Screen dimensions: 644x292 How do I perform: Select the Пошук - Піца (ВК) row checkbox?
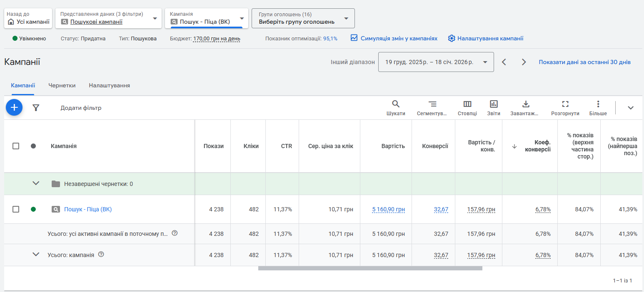coord(16,209)
